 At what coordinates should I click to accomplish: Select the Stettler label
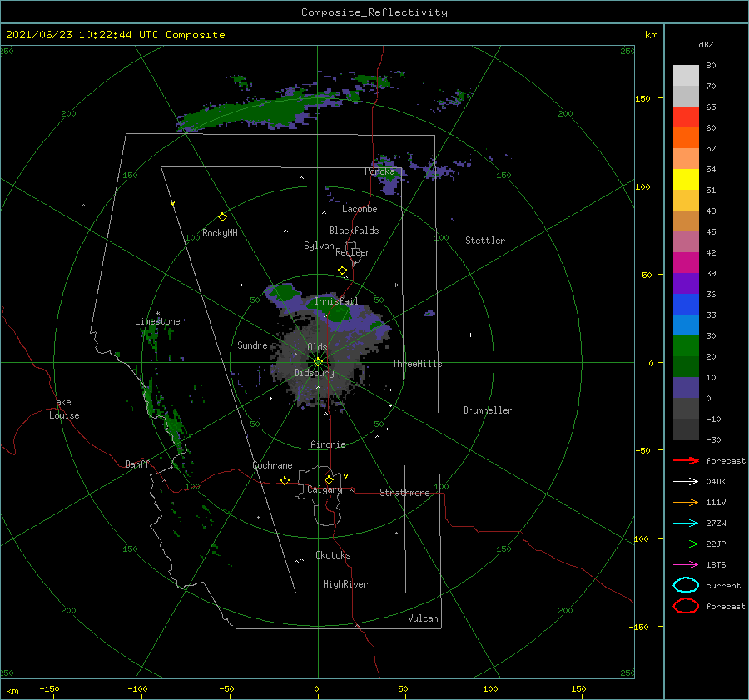485,241
